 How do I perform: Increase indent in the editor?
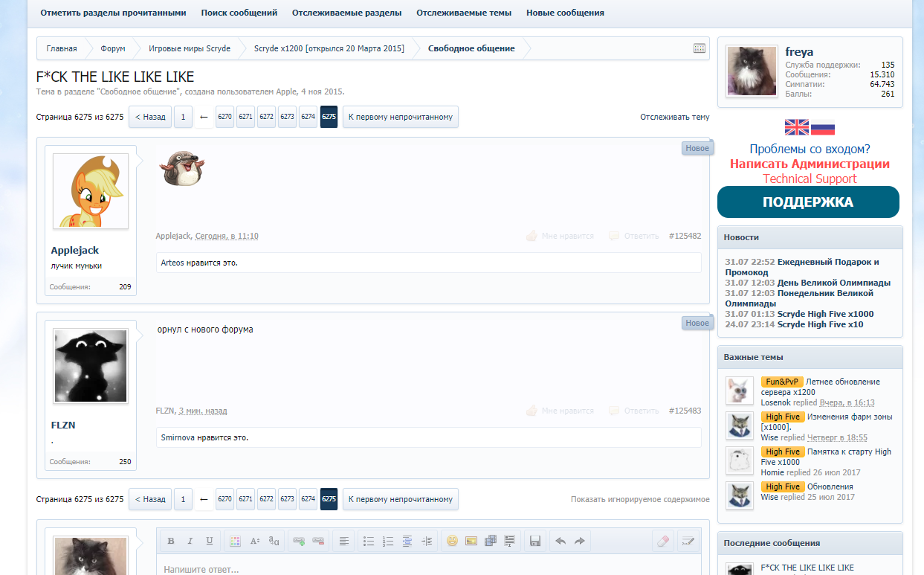click(x=427, y=541)
